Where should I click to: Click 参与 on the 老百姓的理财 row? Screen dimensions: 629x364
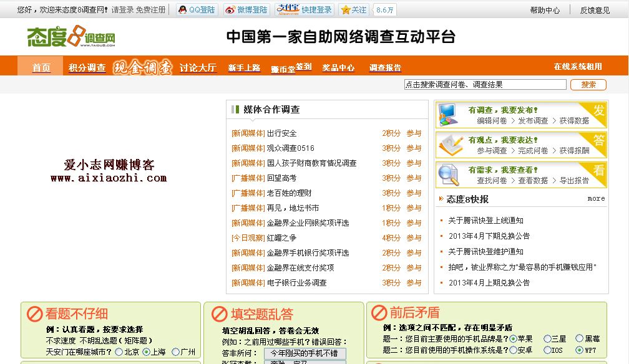click(414, 193)
